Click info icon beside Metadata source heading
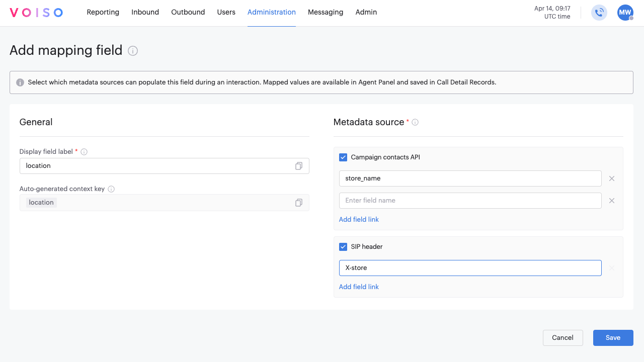644x362 pixels. [415, 122]
